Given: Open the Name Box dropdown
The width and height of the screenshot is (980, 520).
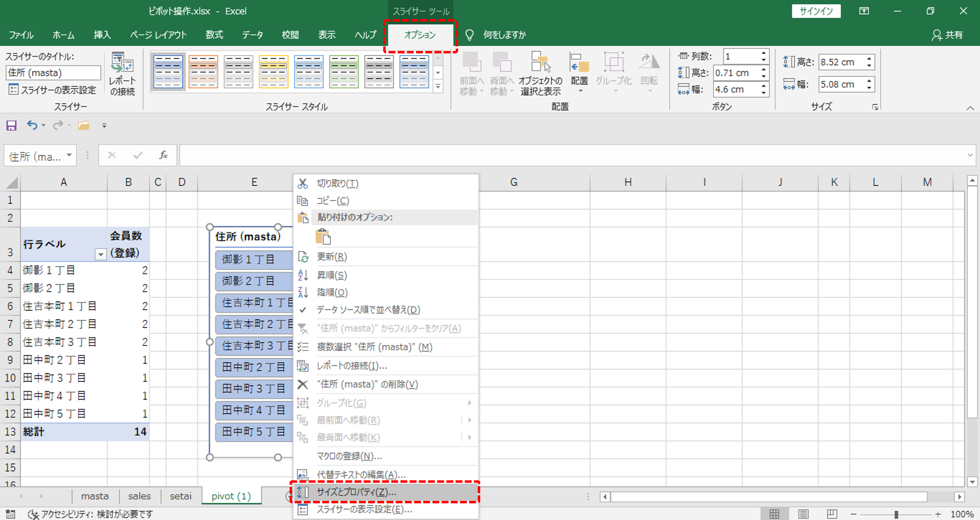Looking at the screenshot, I should [69, 156].
